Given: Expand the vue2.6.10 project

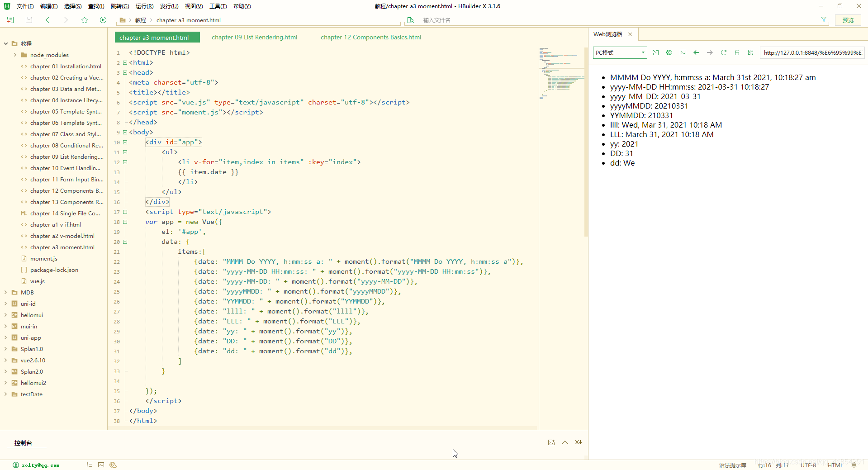Looking at the screenshot, I should (6, 361).
